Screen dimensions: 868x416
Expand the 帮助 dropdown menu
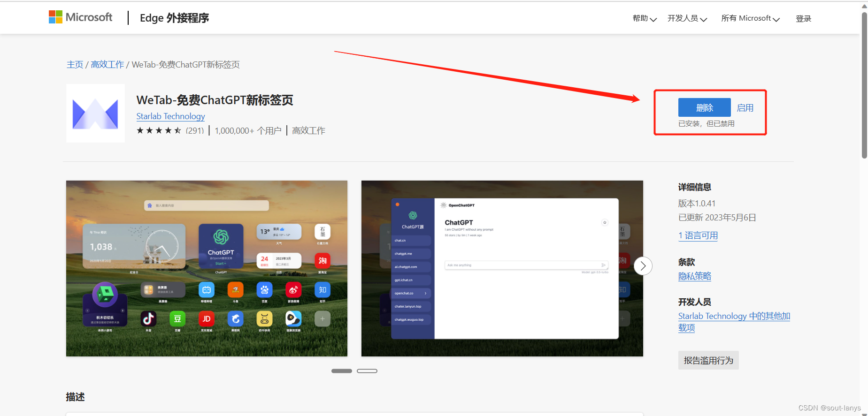coord(644,18)
